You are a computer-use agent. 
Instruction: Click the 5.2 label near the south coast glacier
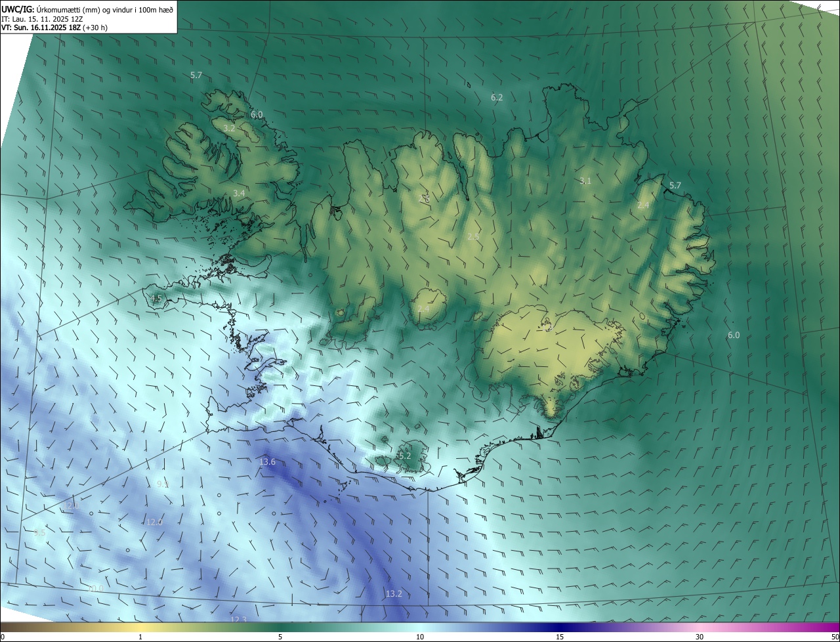point(404,456)
